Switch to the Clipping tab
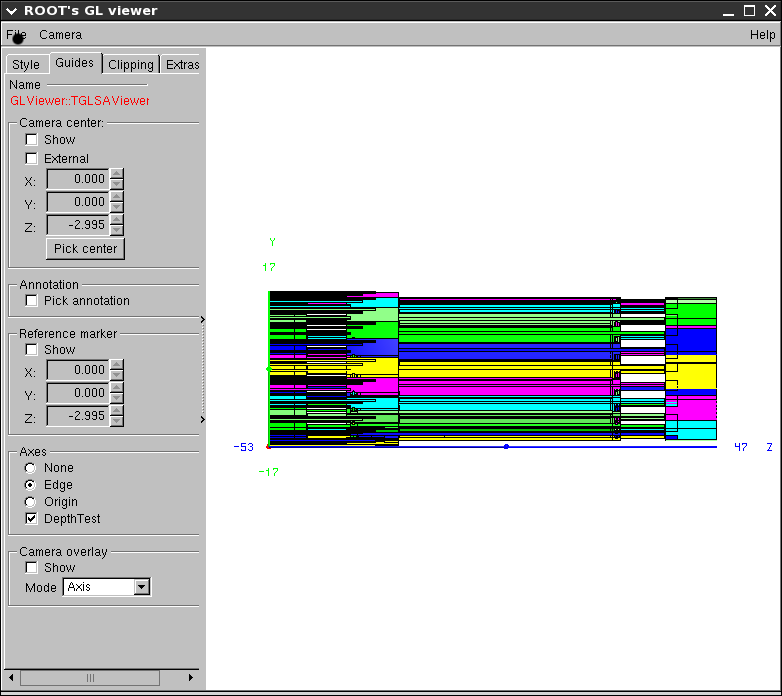The height and width of the screenshot is (696, 782). (131, 65)
